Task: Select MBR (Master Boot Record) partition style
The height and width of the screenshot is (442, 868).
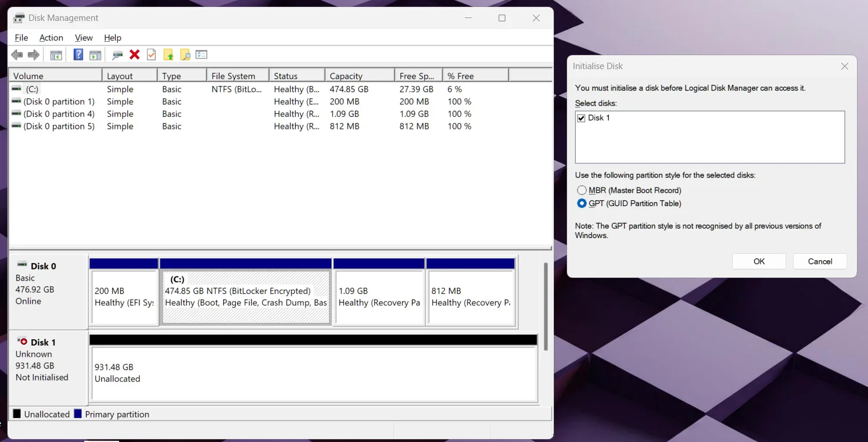Action: click(x=582, y=191)
